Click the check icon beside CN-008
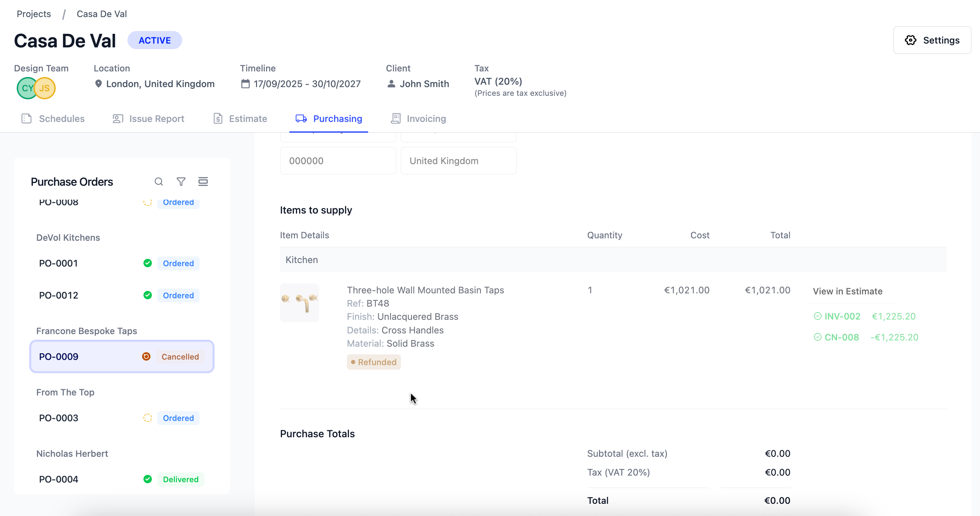Viewport: 980px width, 516px height. click(818, 337)
